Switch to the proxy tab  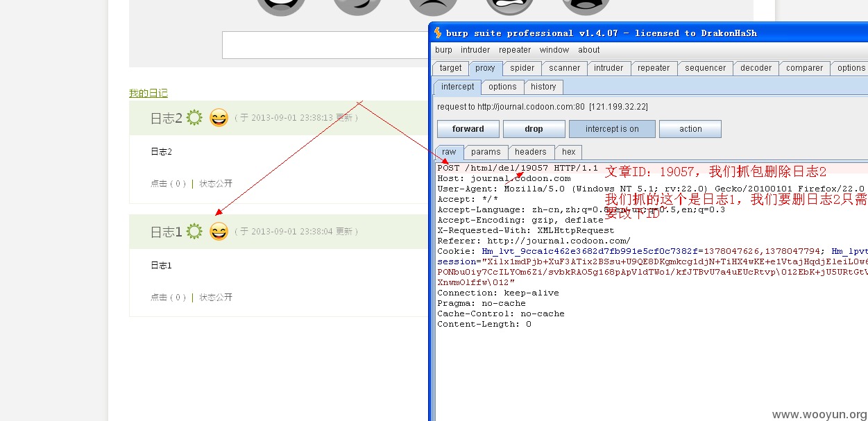coord(485,68)
